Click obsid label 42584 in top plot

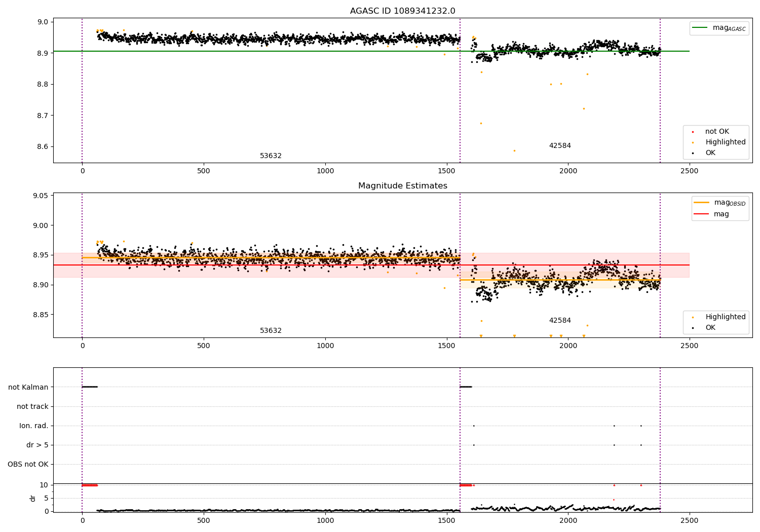tap(560, 146)
